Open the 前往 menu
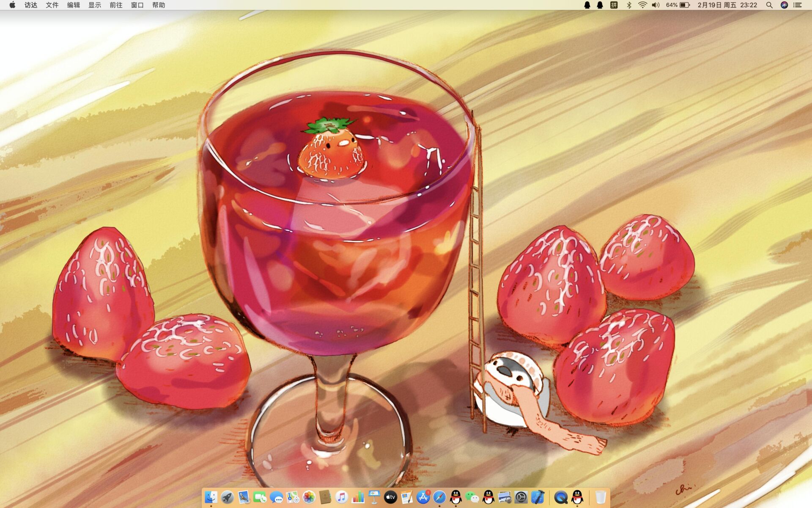This screenshot has width=812, height=508. tap(116, 5)
